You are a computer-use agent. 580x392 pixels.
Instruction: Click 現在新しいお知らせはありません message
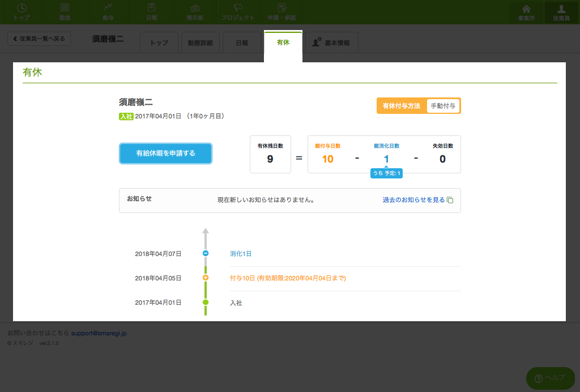(x=266, y=200)
